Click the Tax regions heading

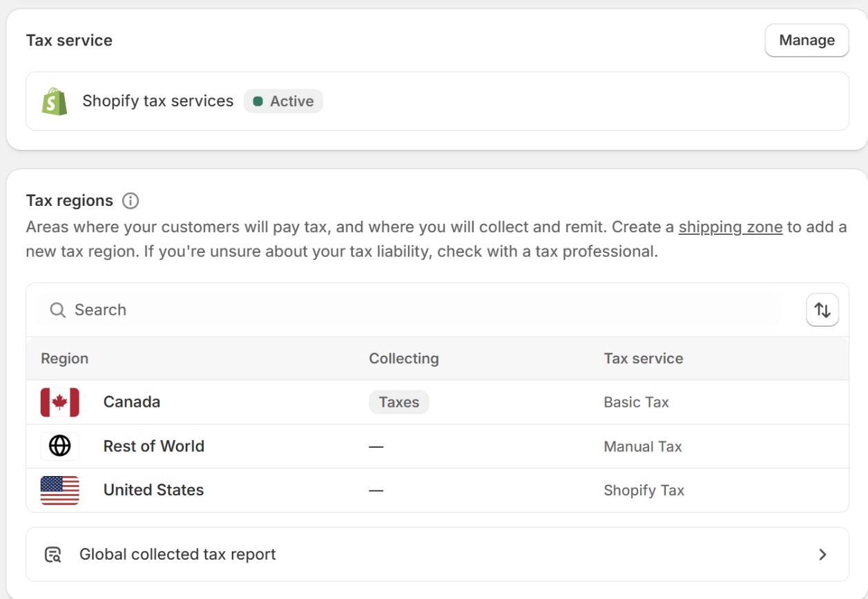70,200
